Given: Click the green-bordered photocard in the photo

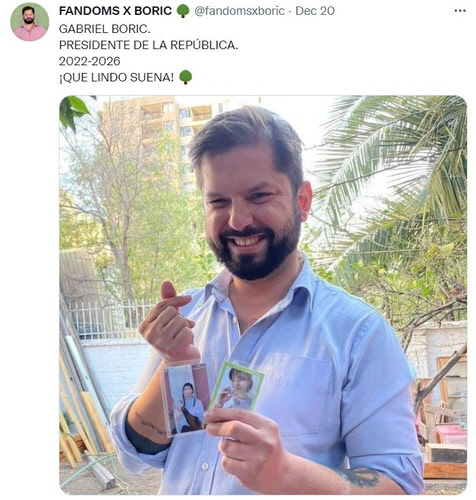Looking at the screenshot, I should click(x=237, y=387).
